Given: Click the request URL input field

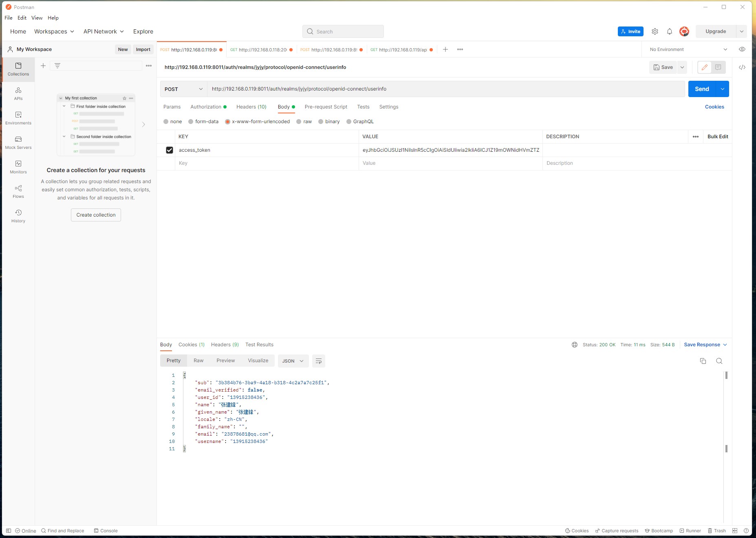Looking at the screenshot, I should coord(445,89).
